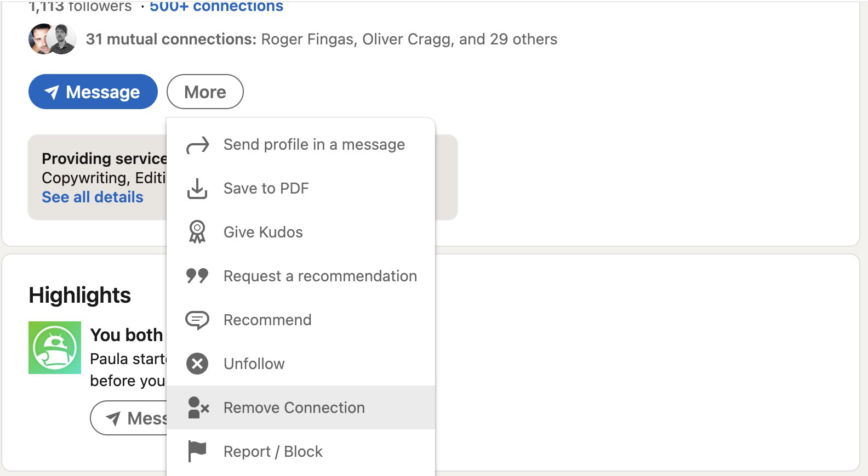This screenshot has height=476, width=868.
Task: Click the green Android company logo
Action: 55,348
